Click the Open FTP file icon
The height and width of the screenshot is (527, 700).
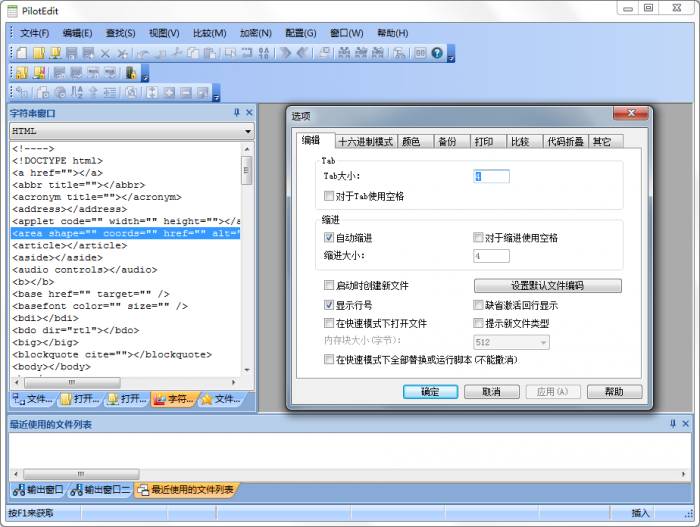[55, 53]
